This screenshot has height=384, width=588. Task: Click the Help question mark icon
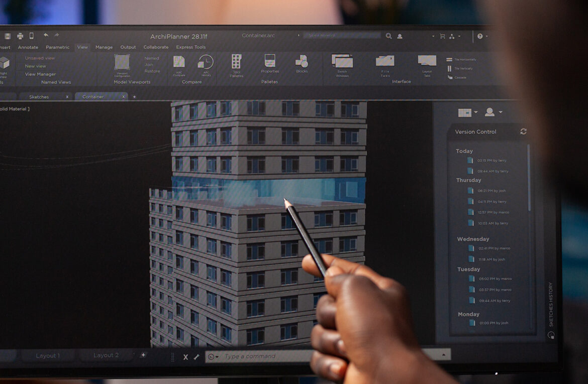pos(480,36)
